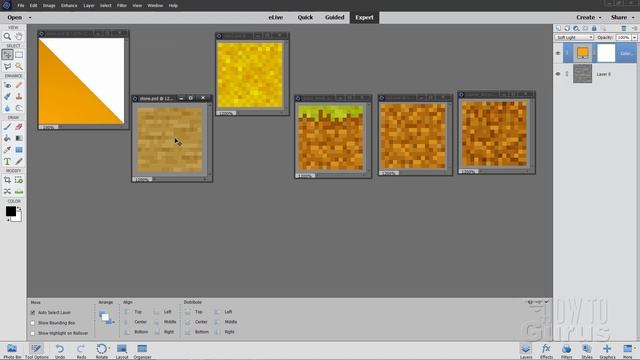Select the Content-Aware Move tool
Screen dimensions: 640x360
(7, 191)
